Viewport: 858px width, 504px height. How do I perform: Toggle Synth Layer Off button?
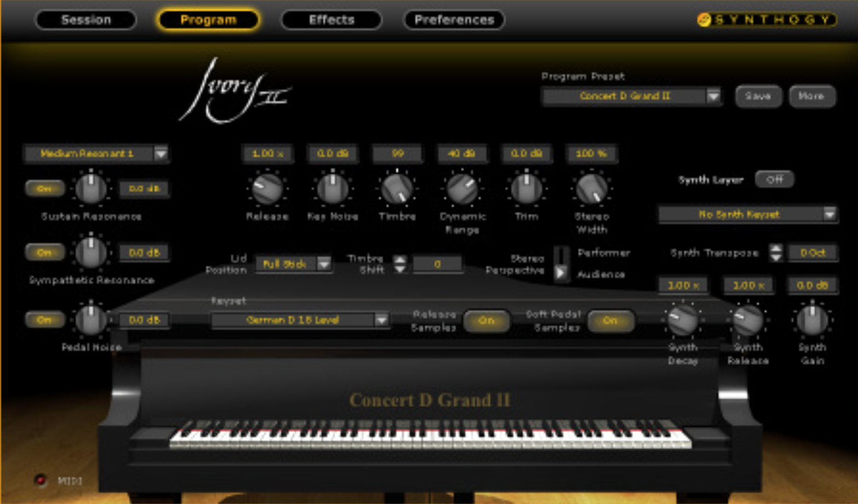point(775,179)
